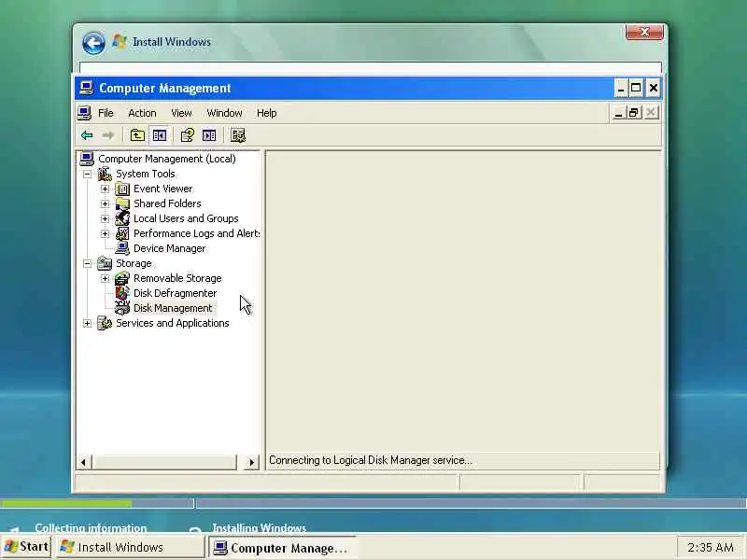Viewport: 747px width, 560px height.
Task: Select the Disk Defragmenter tree item
Action: pos(175,293)
